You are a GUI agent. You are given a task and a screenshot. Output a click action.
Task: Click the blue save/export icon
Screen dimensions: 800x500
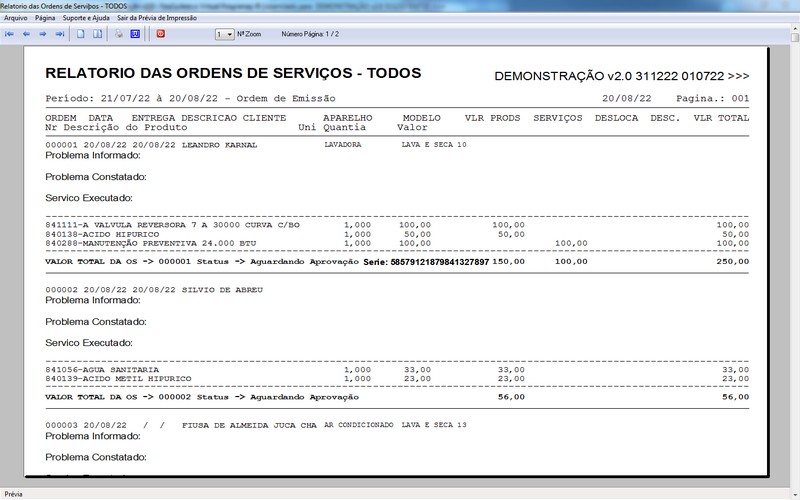click(x=135, y=34)
